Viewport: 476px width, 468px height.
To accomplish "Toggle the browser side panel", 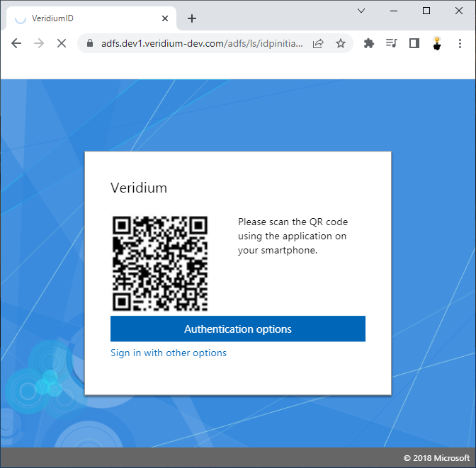I will click(x=414, y=43).
